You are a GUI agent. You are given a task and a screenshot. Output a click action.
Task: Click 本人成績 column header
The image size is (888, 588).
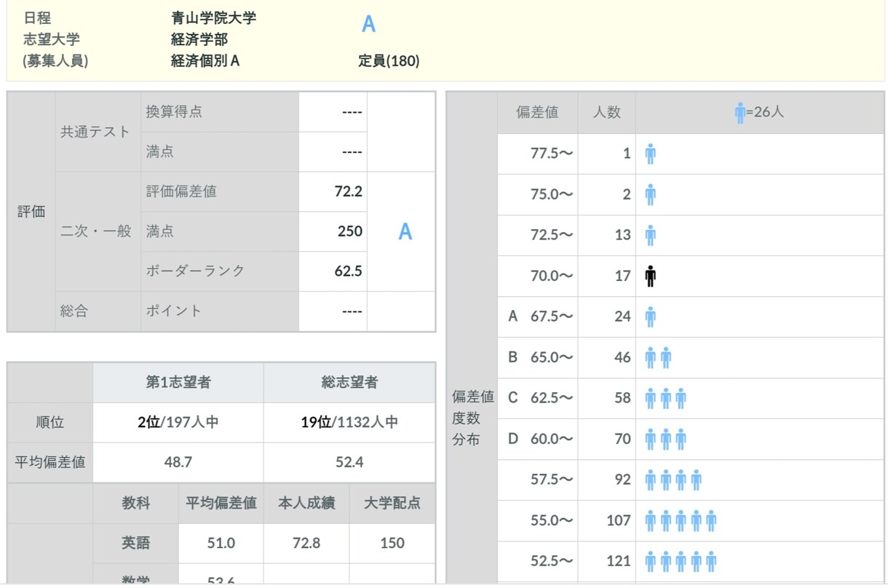pos(306,503)
